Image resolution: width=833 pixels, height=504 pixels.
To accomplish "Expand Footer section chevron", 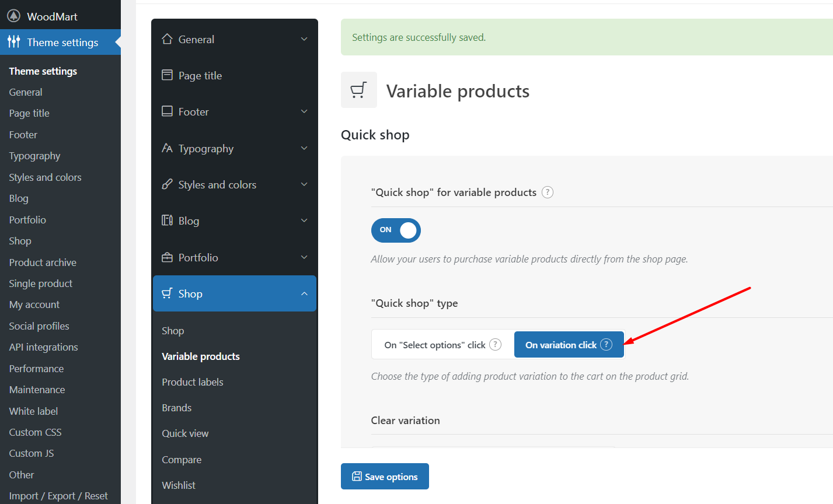I will click(x=304, y=111).
